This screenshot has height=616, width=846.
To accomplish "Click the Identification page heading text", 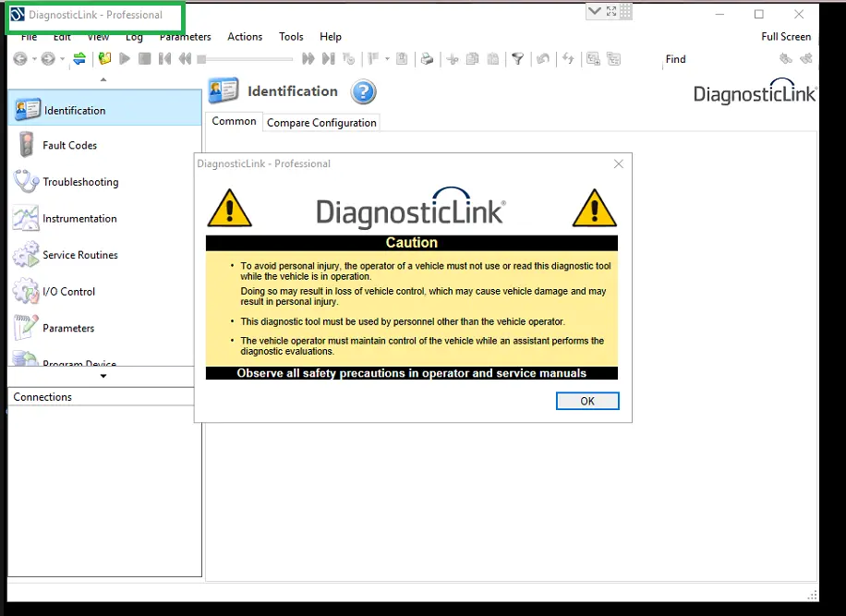I will (x=293, y=91).
